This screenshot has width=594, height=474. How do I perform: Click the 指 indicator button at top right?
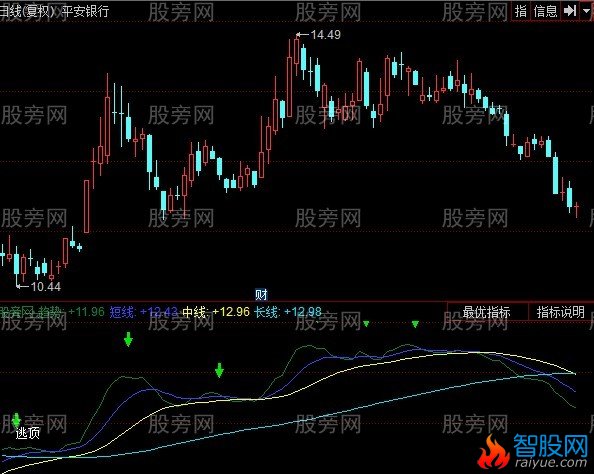pos(521,11)
